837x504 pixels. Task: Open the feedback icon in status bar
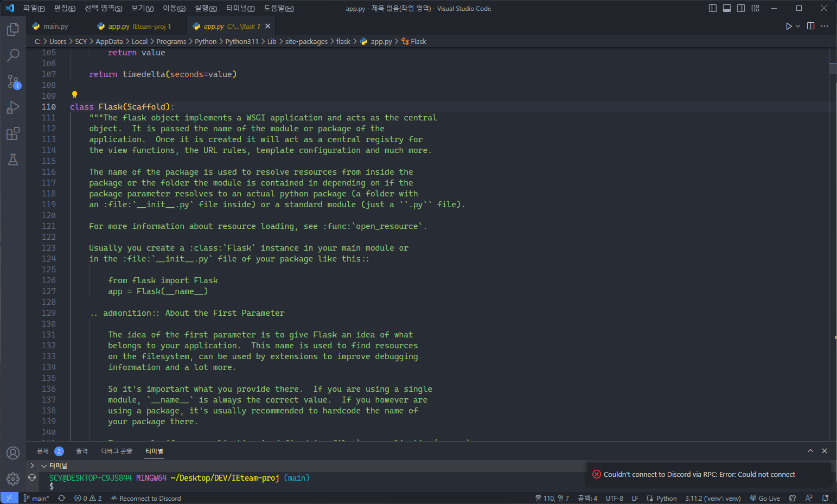click(809, 498)
